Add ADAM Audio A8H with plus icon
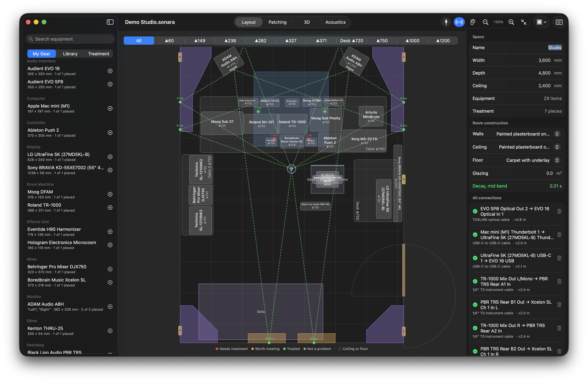Screen dimensions: 588x382 click(110, 306)
